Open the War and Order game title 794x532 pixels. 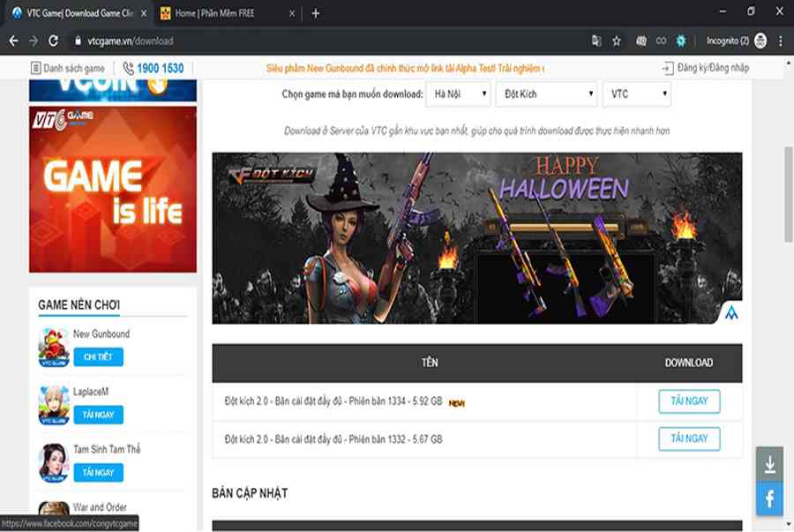pos(100,507)
